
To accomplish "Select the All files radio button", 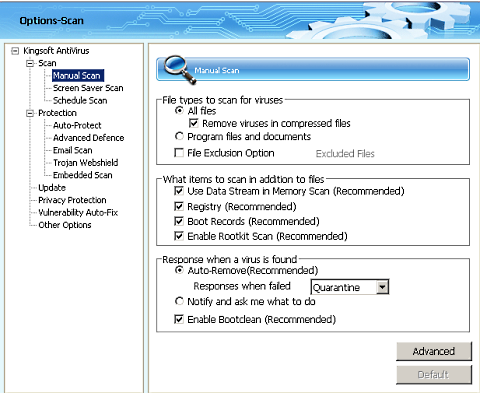I will pos(179,111).
